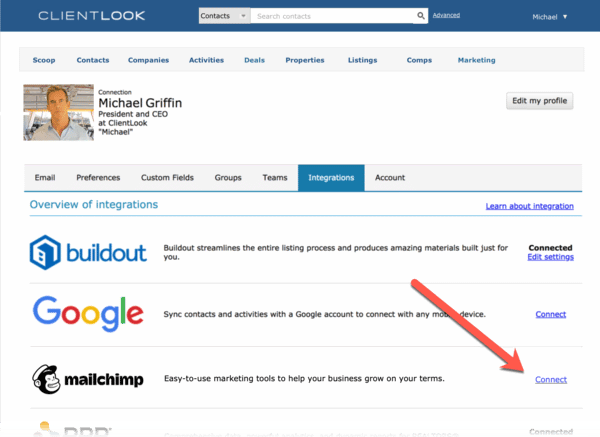Image resolution: width=600 pixels, height=437 pixels.
Task: Click the Overview of integrations heading
Action: (94, 205)
